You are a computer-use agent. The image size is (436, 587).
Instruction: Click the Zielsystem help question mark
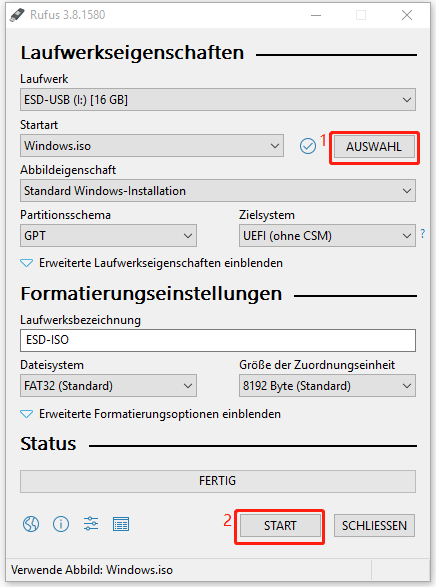(423, 234)
